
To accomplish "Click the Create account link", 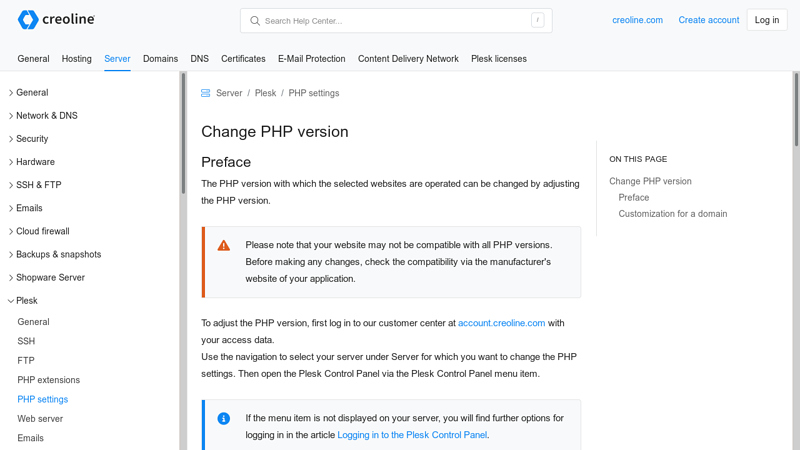I will pos(709,20).
